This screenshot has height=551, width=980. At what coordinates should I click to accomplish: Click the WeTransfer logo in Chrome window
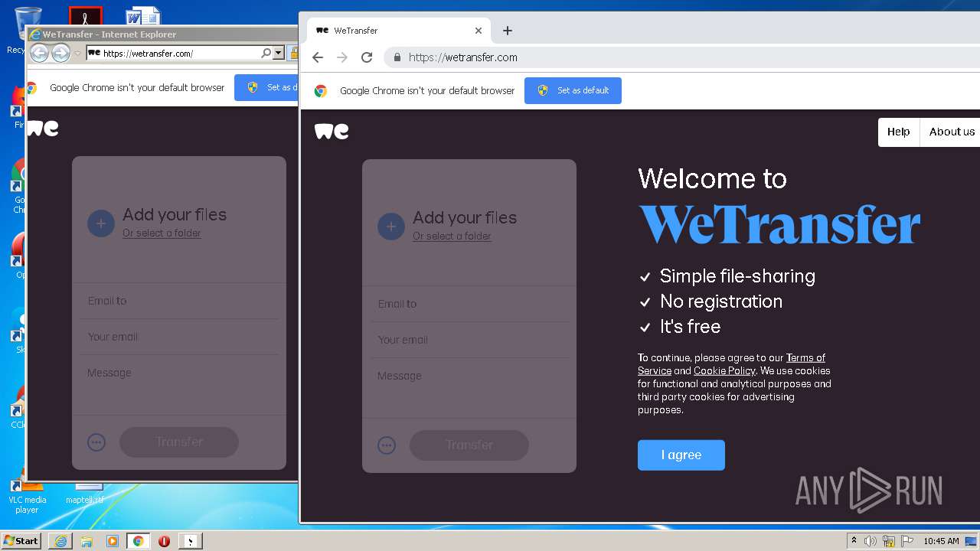pyautogui.click(x=332, y=132)
